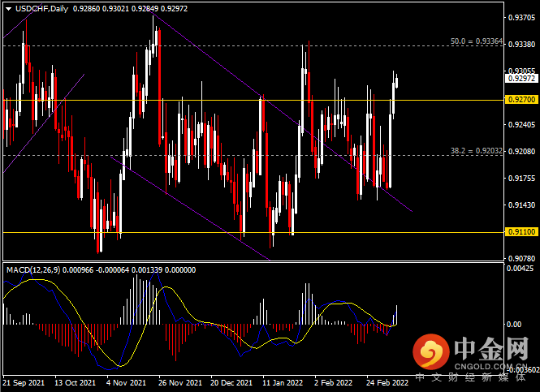Click the current price marker 0.92972
Image resolution: width=540 pixels, height=392 pixels.
tap(520, 79)
